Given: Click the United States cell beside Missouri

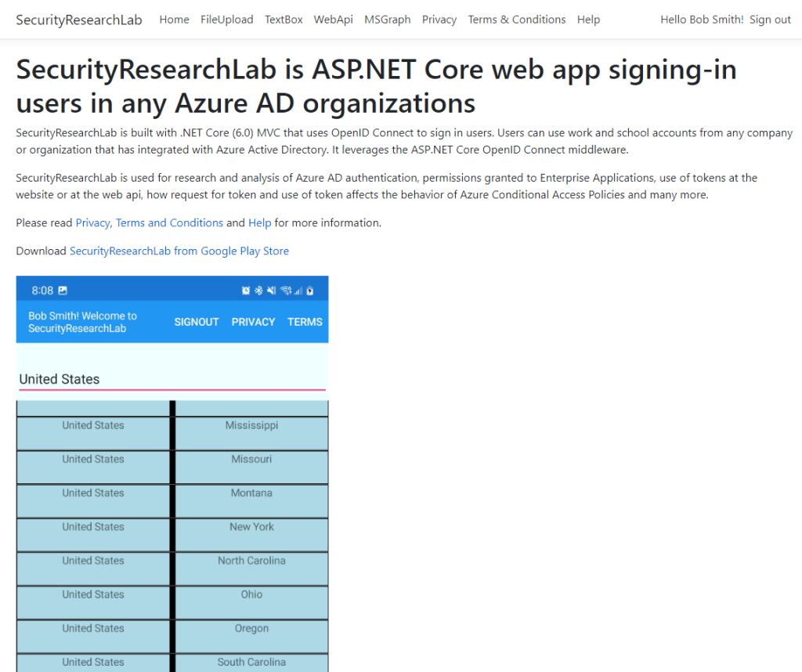Looking at the screenshot, I should tap(93, 468).
